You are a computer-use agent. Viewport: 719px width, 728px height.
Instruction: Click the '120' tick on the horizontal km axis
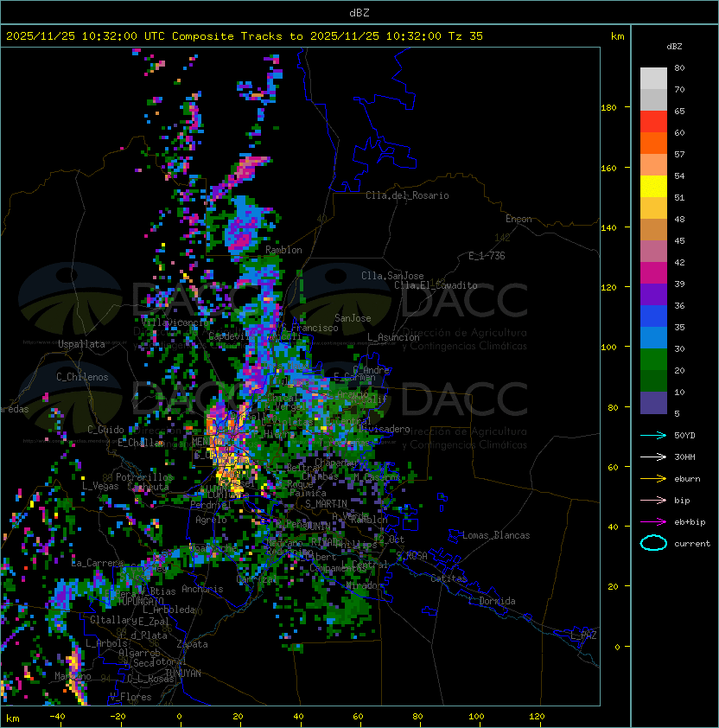(537, 717)
